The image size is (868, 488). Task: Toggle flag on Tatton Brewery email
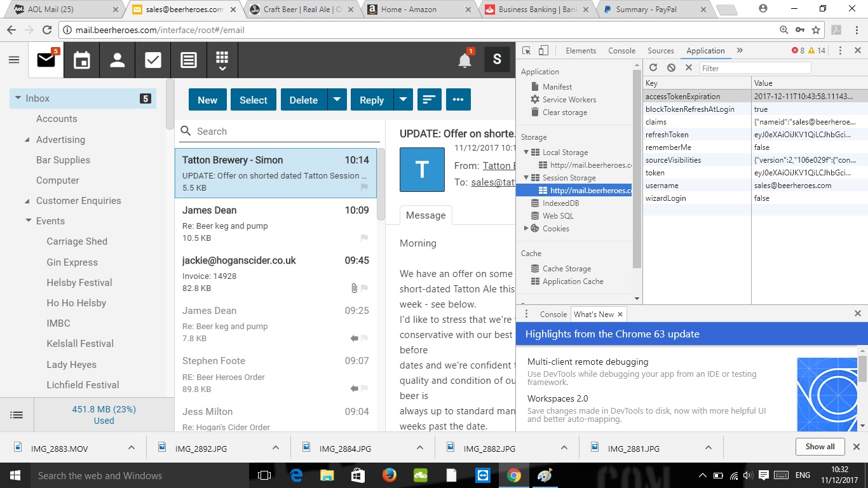[364, 187]
